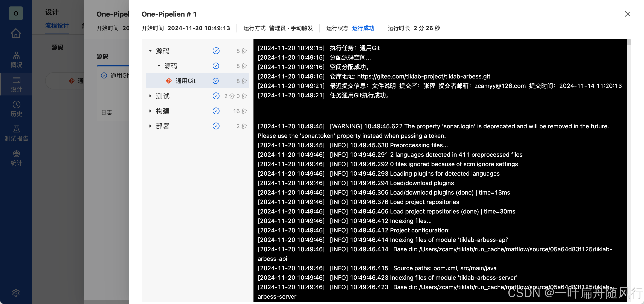The image size is (644, 304).
Task: Switch to the 流程设计 tab
Action: click(57, 25)
